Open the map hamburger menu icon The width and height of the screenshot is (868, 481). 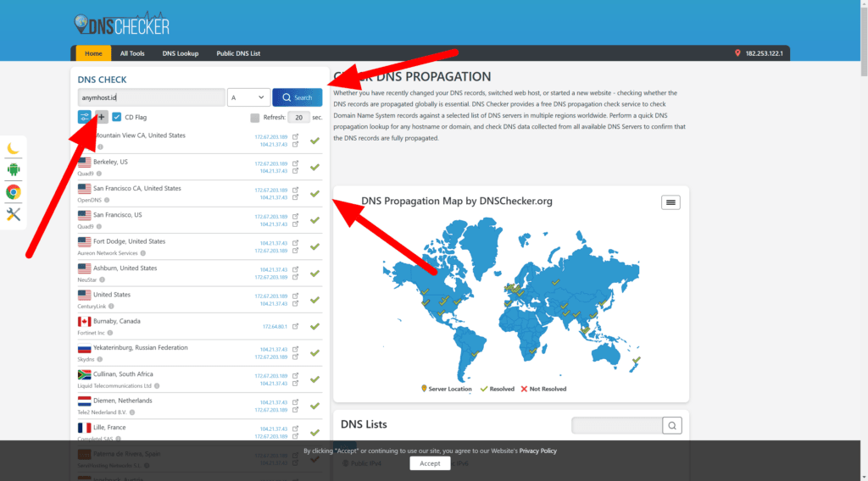pyautogui.click(x=670, y=202)
